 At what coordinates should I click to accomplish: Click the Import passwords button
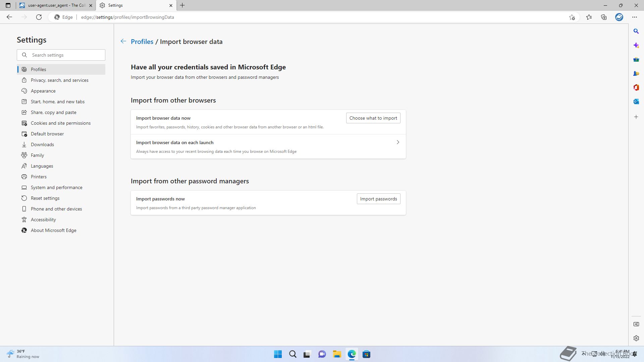click(378, 199)
